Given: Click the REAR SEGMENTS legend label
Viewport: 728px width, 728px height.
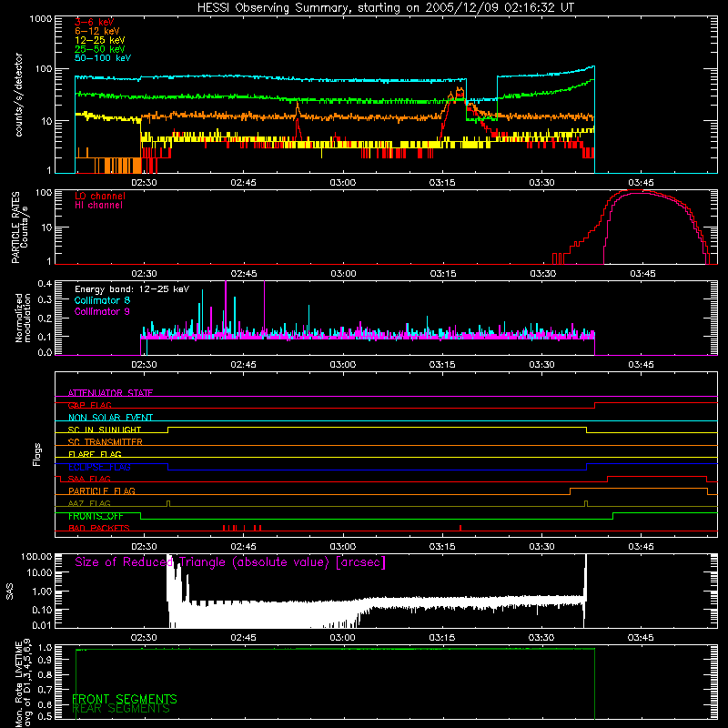Looking at the screenshot, I should point(121,709).
